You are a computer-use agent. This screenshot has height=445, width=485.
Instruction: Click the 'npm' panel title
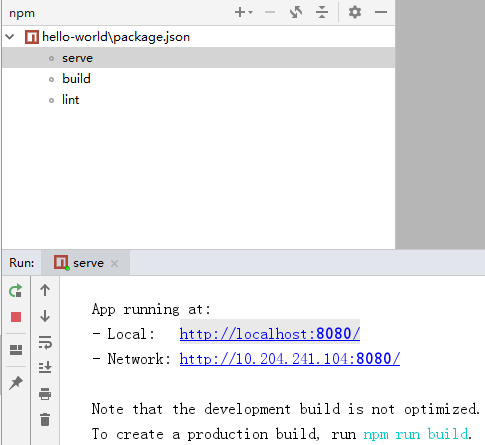[x=22, y=13]
